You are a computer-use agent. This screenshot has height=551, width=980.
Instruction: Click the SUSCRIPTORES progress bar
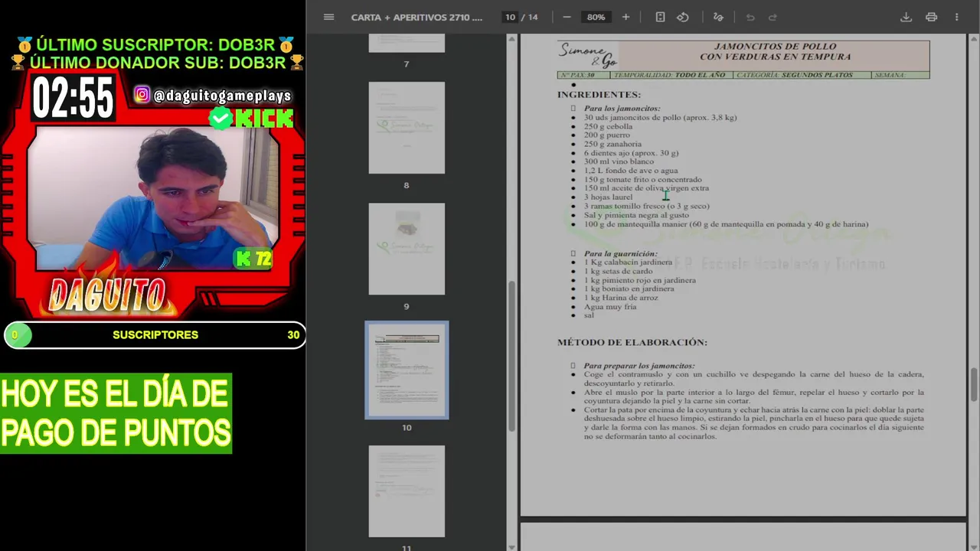pyautogui.click(x=155, y=335)
